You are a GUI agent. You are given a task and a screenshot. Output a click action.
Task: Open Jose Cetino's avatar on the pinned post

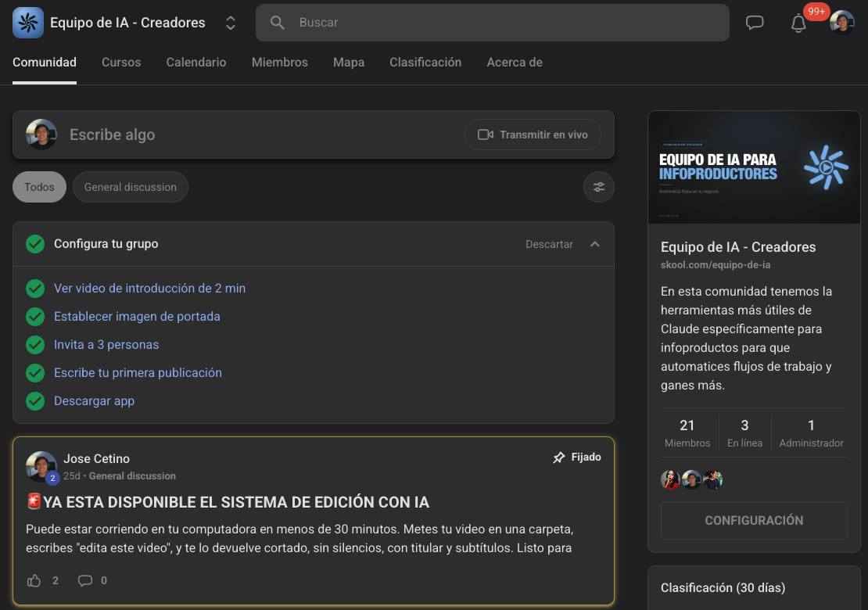point(41,467)
